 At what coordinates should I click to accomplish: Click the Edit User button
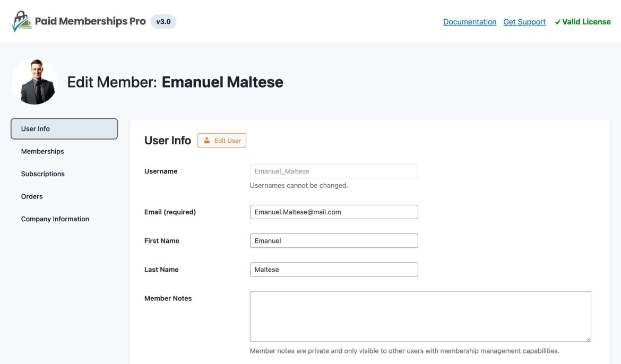click(x=222, y=141)
